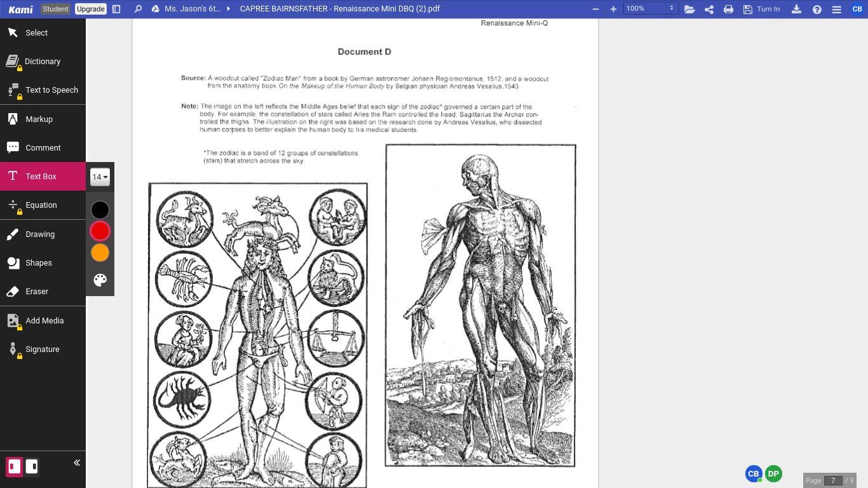Open the CB account avatar in top bar
Viewport: 868px width, 488px height.
click(x=857, y=9)
